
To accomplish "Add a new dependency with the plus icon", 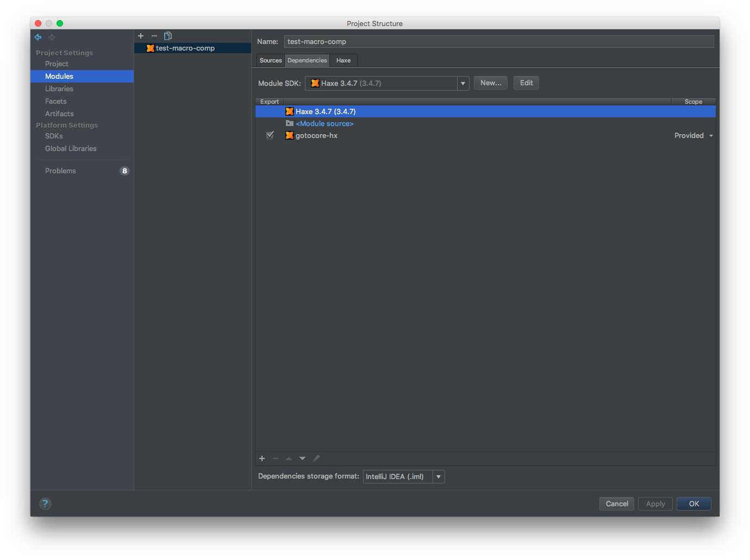I will (x=262, y=458).
